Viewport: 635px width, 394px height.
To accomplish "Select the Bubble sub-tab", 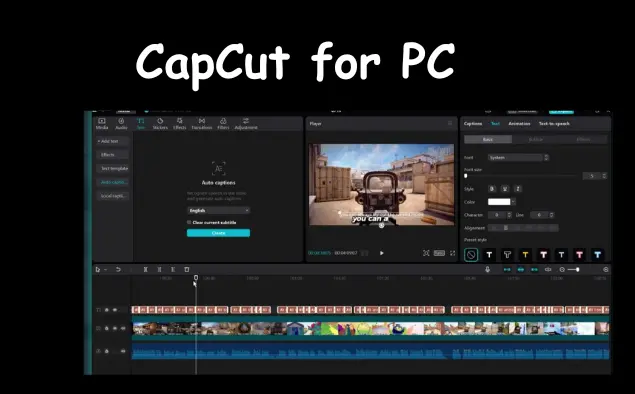I will click(536, 139).
